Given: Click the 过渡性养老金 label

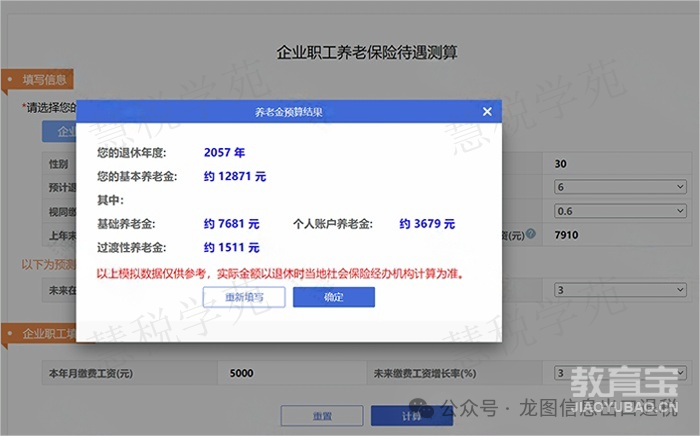Looking at the screenshot, I should click(132, 247).
